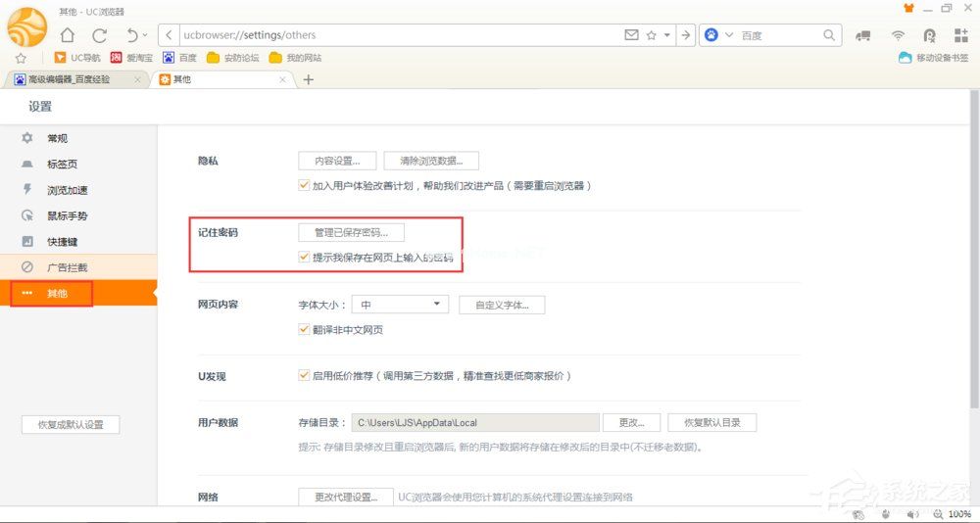Disable 翻译非中文网页 checkbox
This screenshot has height=523, width=980.
[304, 330]
